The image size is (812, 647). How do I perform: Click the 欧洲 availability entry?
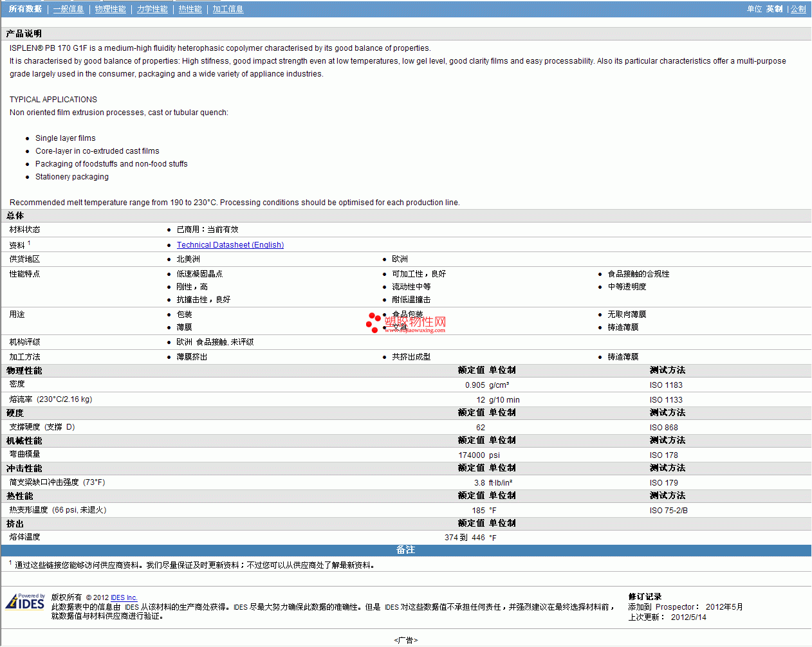pyautogui.click(x=400, y=259)
